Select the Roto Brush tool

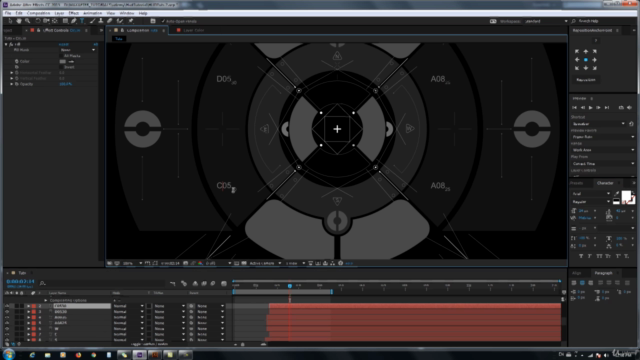[x=120, y=21]
